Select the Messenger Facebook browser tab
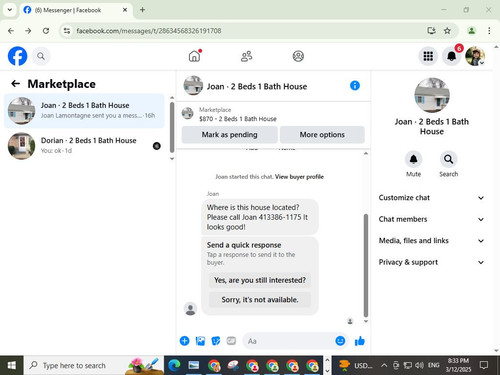 pyautogui.click(x=76, y=10)
